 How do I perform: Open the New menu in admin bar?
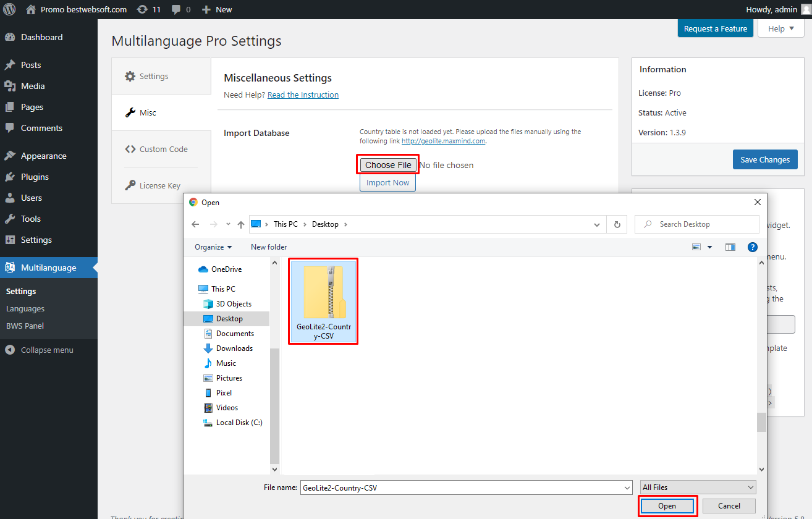tap(217, 9)
